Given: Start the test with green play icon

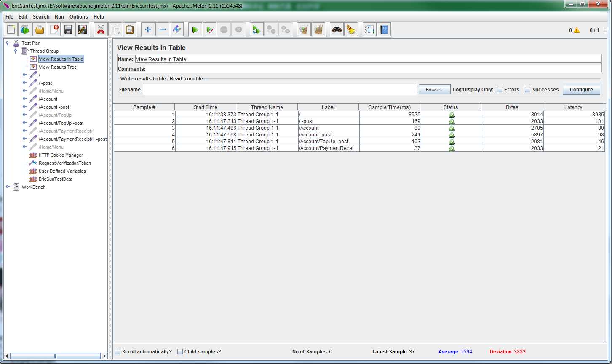Looking at the screenshot, I should (x=195, y=29).
